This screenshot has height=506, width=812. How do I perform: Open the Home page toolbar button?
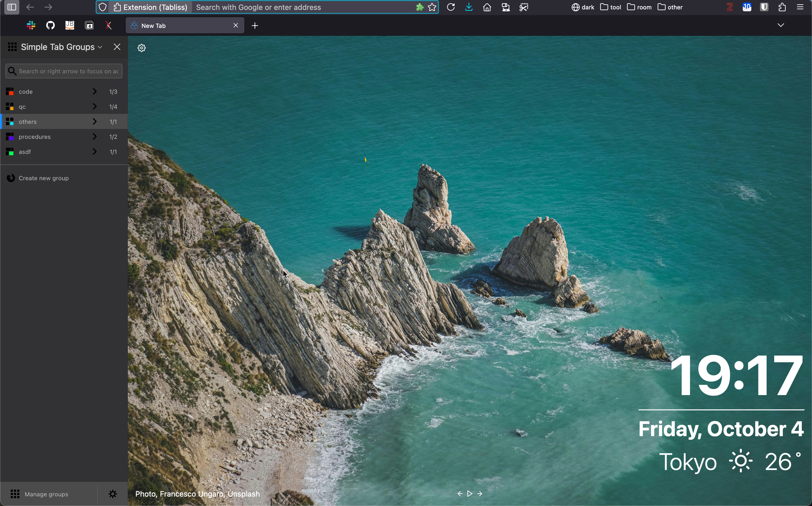point(487,7)
